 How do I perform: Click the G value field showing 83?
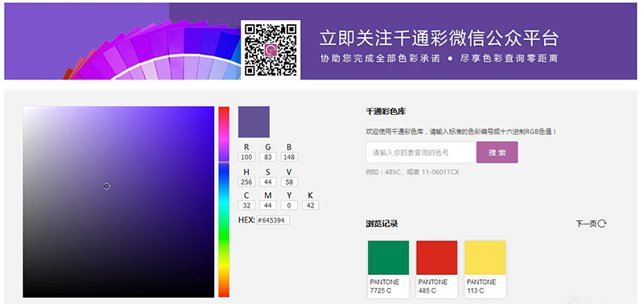pyautogui.click(x=268, y=157)
